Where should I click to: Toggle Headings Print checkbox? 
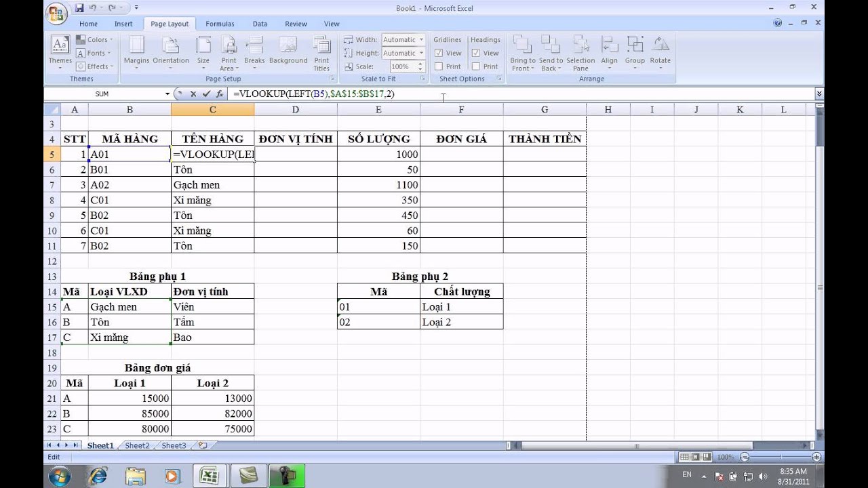pyautogui.click(x=476, y=66)
